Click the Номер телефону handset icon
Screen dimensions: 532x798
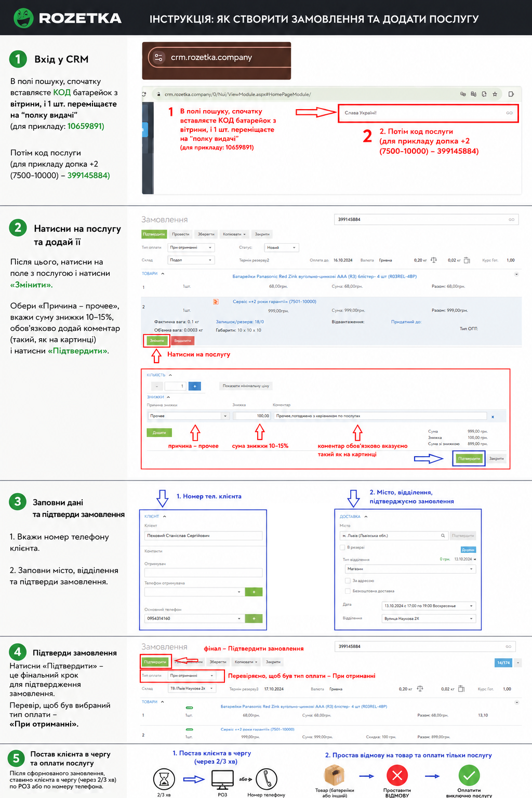pos(267,779)
